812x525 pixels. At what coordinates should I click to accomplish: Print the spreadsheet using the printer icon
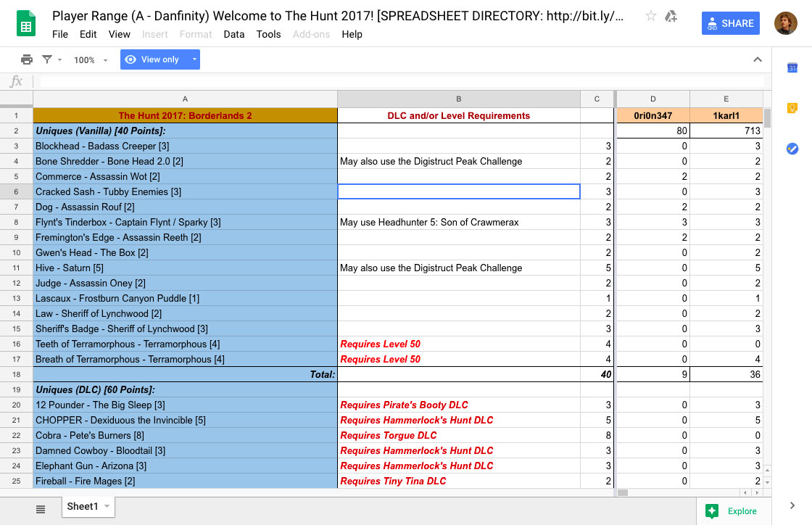pos(27,59)
